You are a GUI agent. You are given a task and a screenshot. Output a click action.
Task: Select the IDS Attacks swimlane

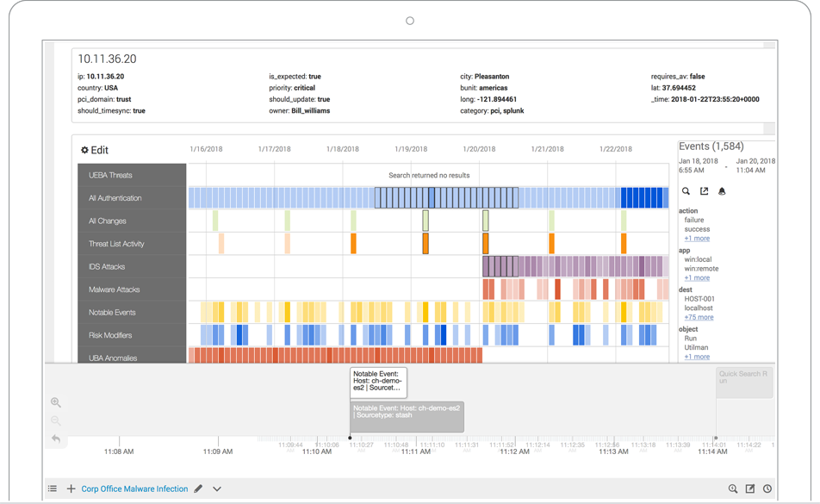click(132, 266)
